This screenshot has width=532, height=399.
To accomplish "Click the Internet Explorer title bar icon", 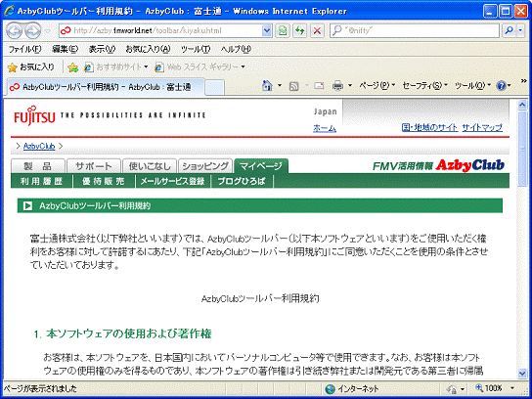I will point(9,11).
